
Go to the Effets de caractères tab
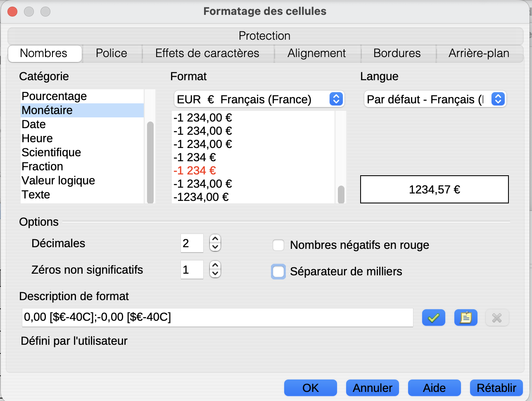click(207, 53)
